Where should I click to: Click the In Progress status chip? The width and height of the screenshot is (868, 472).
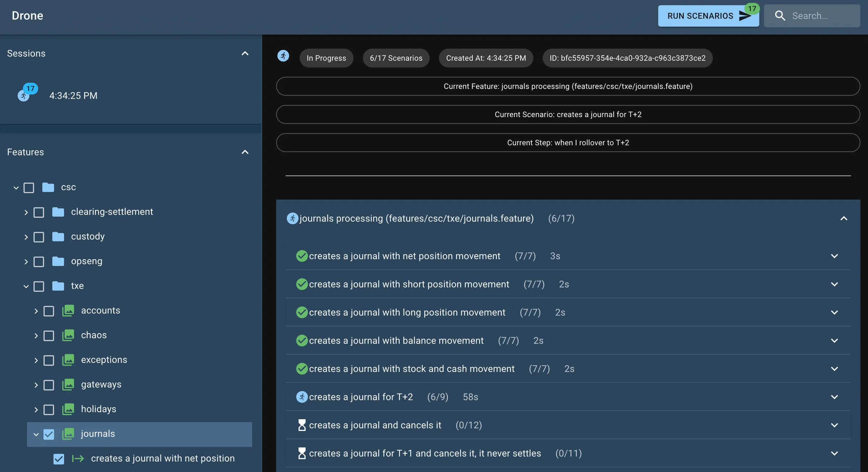(x=326, y=58)
